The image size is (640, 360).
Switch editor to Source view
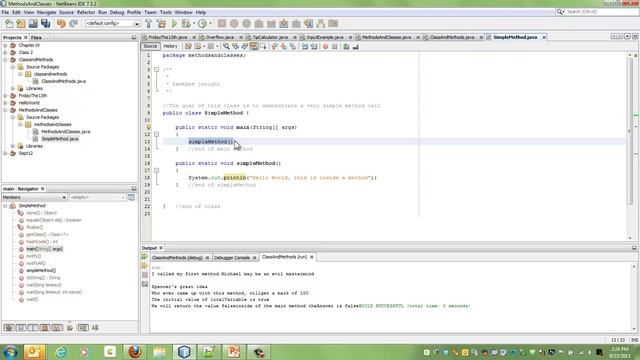click(150, 47)
